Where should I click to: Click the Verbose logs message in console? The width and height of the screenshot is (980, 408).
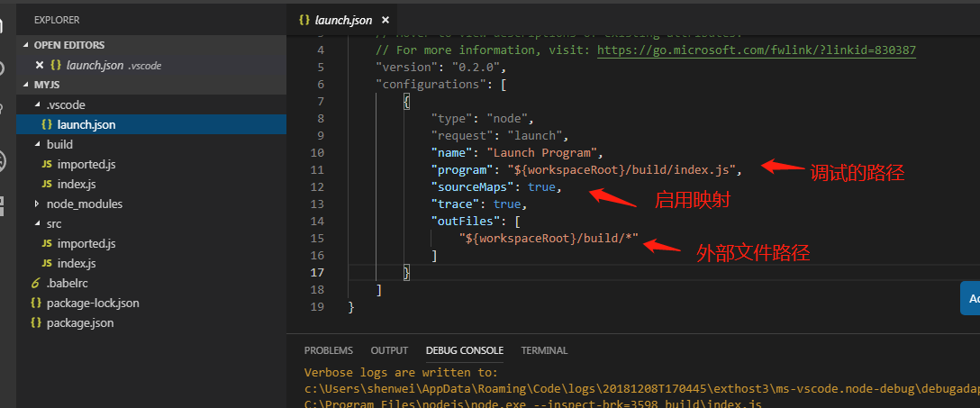pos(401,373)
